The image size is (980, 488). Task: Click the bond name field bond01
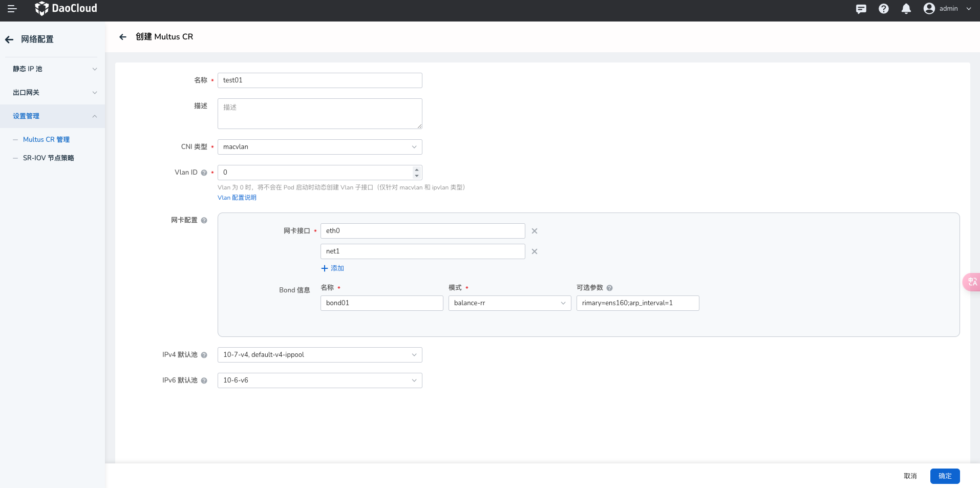point(381,303)
